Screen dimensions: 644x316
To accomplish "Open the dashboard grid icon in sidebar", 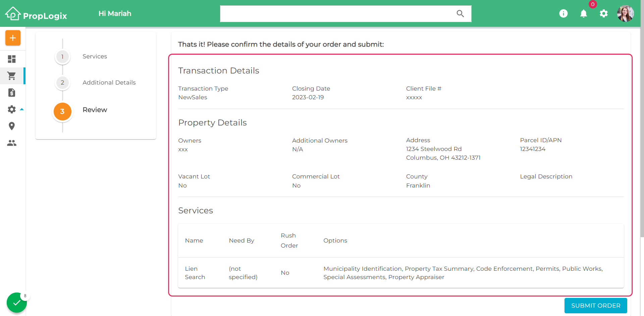I will 12,59.
